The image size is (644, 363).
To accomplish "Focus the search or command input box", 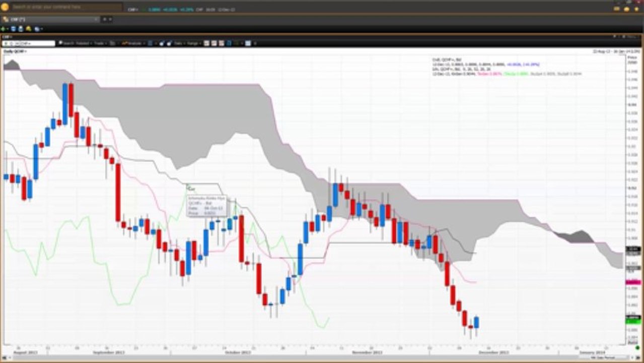I will point(66,7).
